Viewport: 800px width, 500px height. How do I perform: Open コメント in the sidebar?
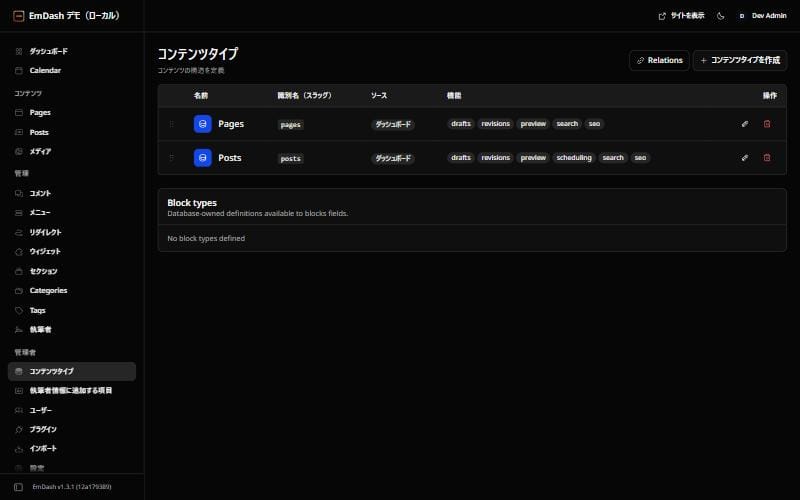coord(72,193)
